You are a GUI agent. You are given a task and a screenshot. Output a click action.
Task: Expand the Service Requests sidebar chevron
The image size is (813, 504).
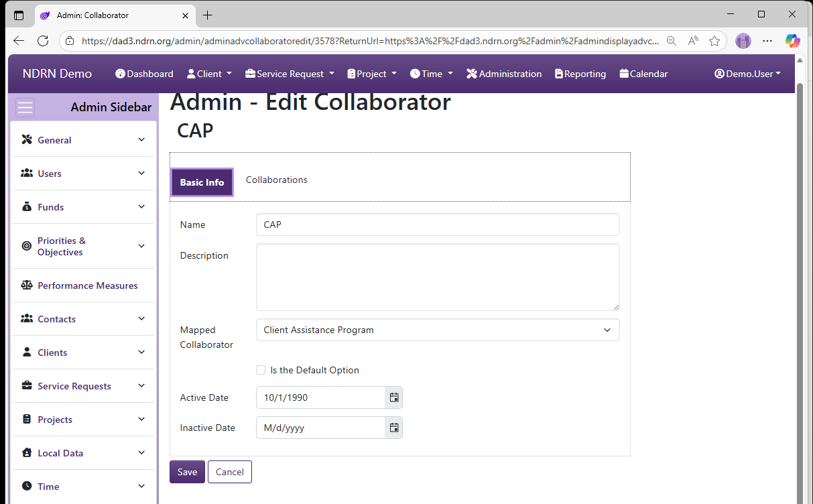coord(141,385)
